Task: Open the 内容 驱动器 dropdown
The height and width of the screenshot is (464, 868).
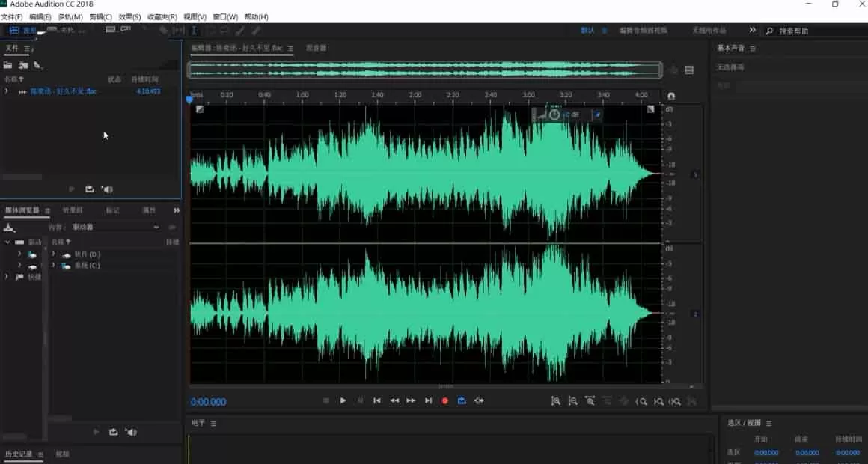Action: tap(116, 227)
